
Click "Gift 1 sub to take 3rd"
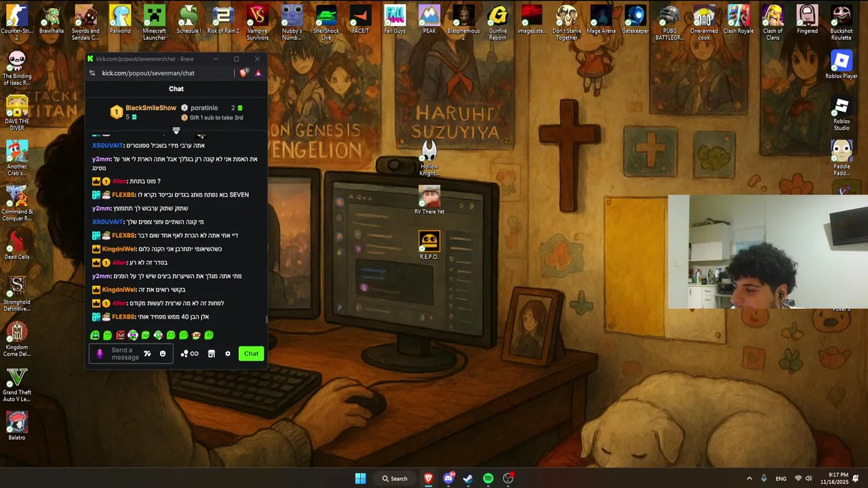point(216,117)
